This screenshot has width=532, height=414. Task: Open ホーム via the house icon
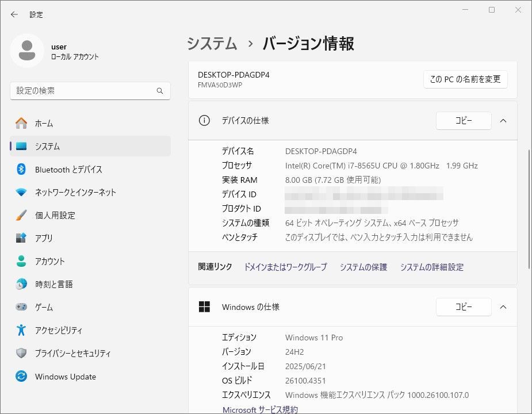click(x=21, y=123)
